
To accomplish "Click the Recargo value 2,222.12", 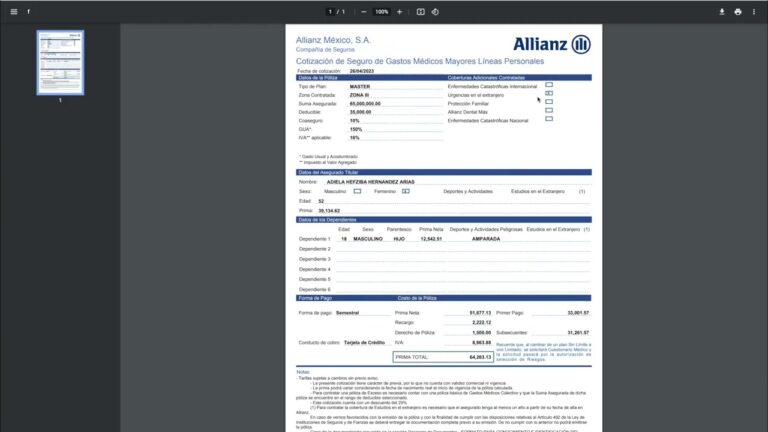I will click(481, 322).
